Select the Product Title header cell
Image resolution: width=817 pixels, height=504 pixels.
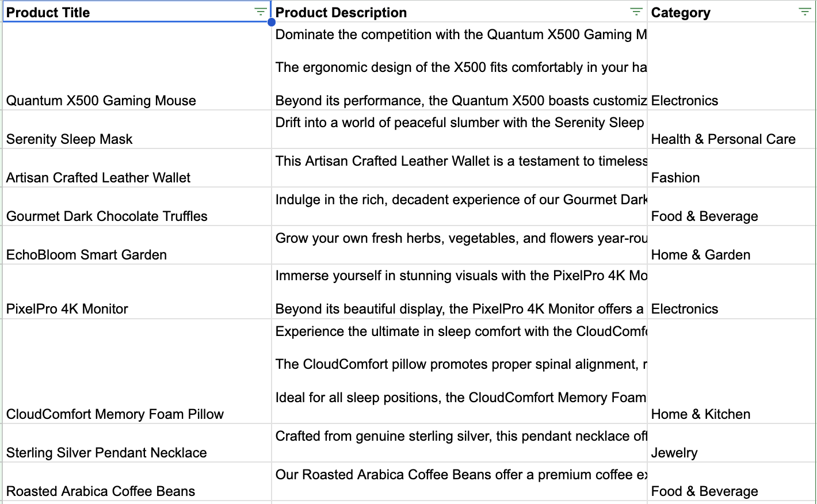click(x=115, y=12)
